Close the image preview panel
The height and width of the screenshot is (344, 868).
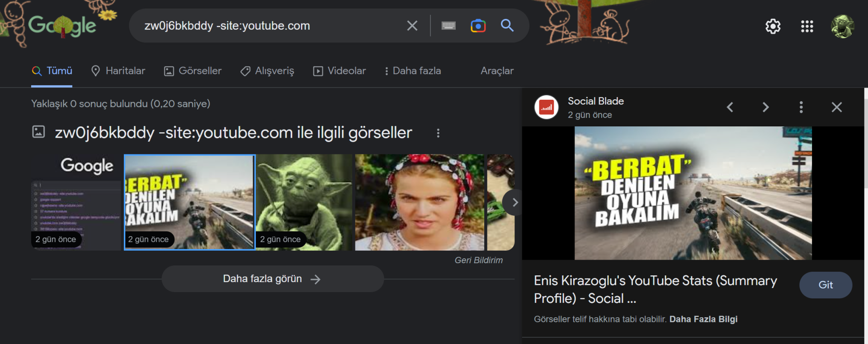coord(837,107)
